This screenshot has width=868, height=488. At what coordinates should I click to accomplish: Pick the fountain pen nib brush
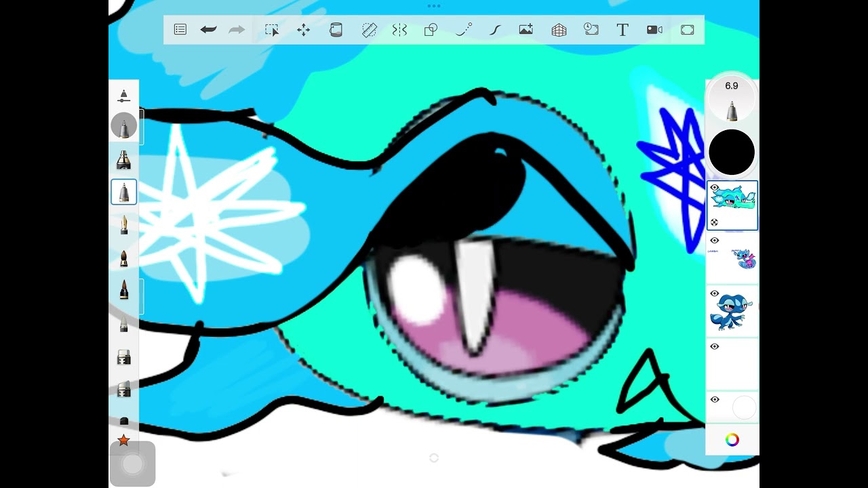(124, 225)
